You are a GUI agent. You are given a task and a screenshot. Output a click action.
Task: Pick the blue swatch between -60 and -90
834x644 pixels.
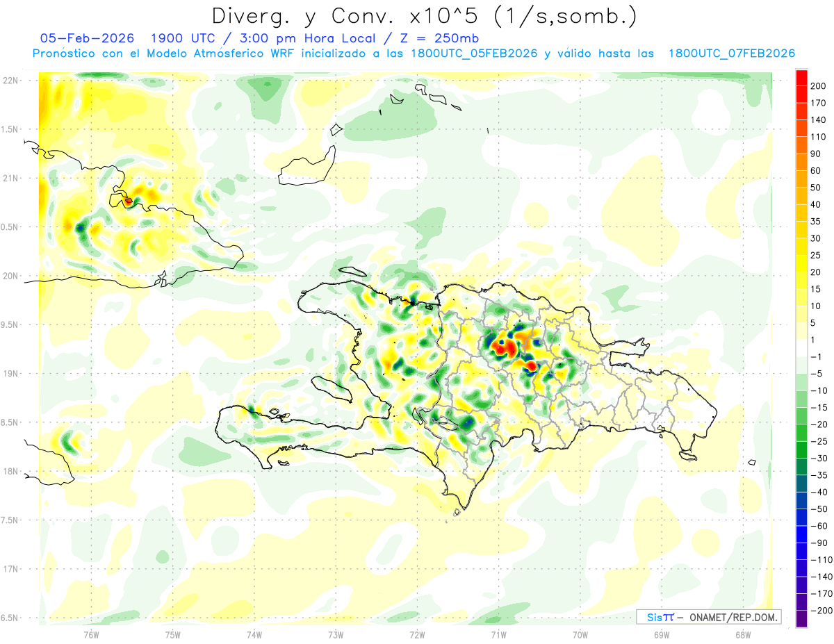pyautogui.click(x=801, y=535)
